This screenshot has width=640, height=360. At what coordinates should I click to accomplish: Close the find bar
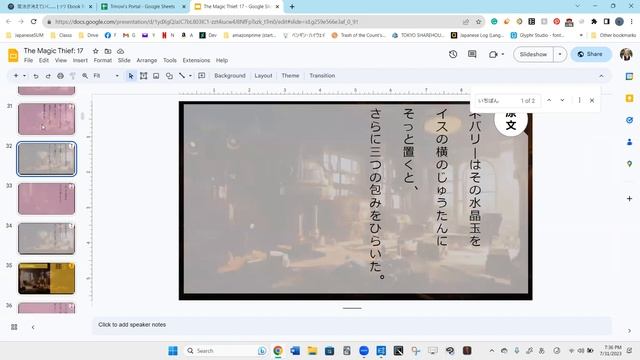[592, 100]
